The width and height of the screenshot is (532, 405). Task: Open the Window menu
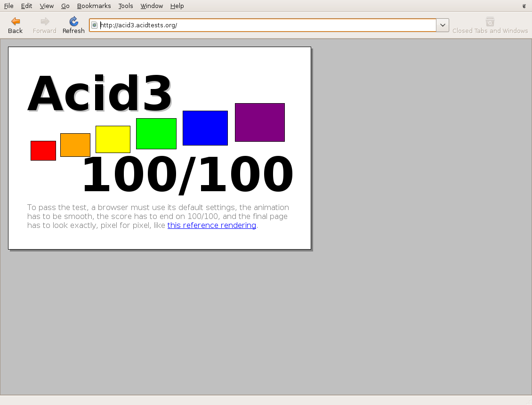(152, 6)
